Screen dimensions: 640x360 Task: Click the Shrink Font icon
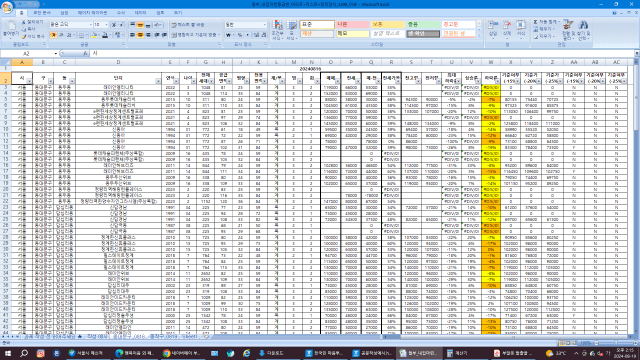coord(121,25)
